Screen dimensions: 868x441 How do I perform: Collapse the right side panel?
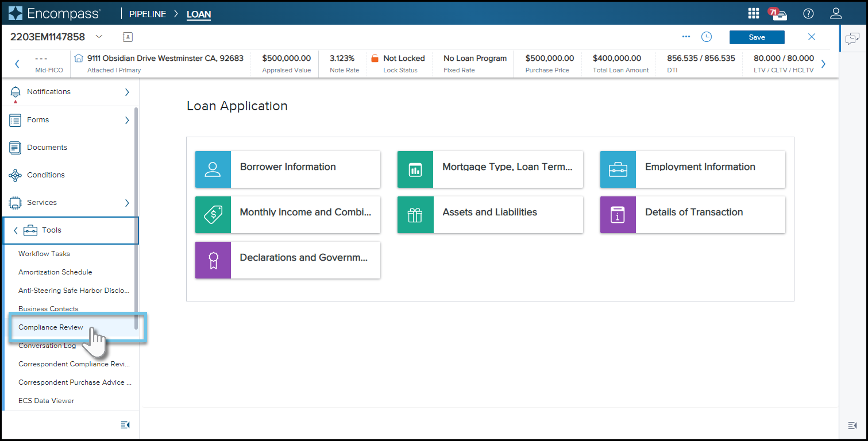[852, 425]
